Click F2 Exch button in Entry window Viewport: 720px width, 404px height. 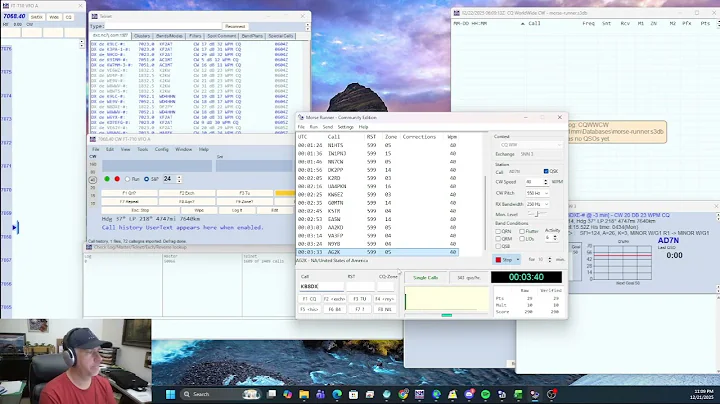click(187, 193)
